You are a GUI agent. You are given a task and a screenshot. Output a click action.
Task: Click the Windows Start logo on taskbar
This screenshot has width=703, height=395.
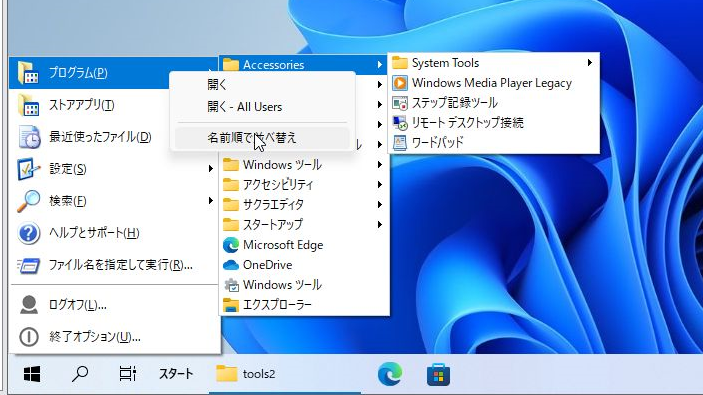[32, 374]
